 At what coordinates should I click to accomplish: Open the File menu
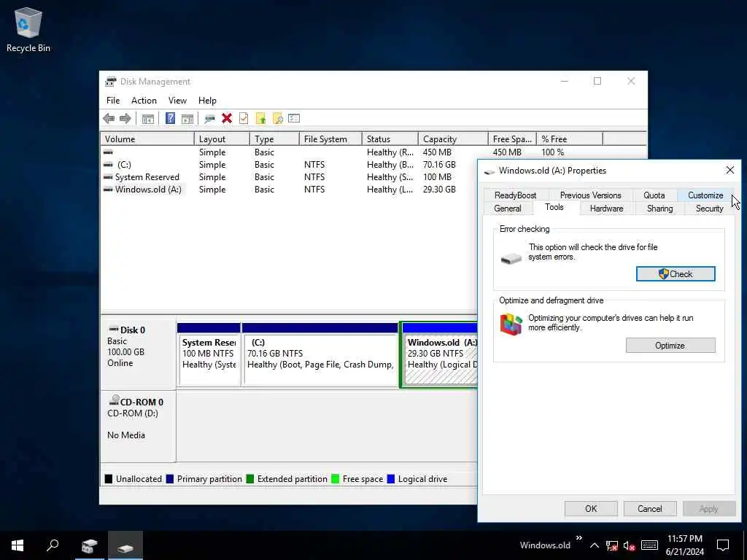point(113,101)
